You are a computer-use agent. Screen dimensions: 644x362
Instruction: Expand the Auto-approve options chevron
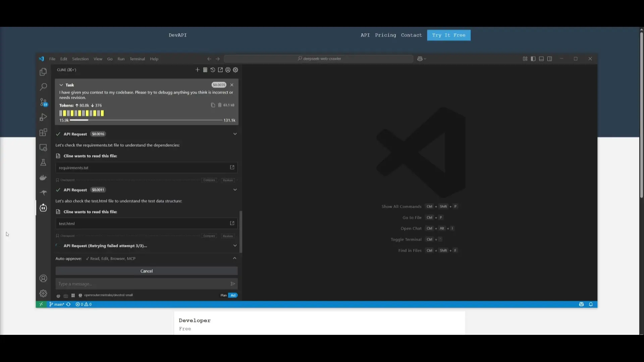point(235,258)
